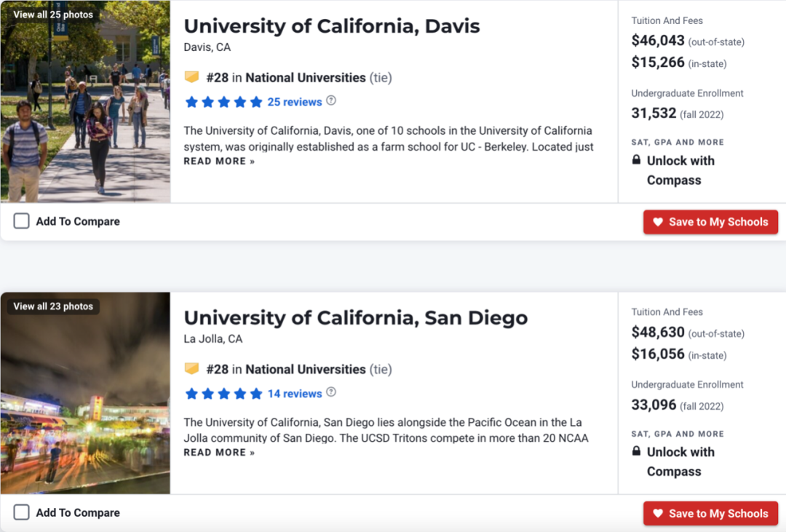The width and height of the screenshot is (786, 532).
Task: Click the lock icon in UC San Diego card
Action: (637, 452)
